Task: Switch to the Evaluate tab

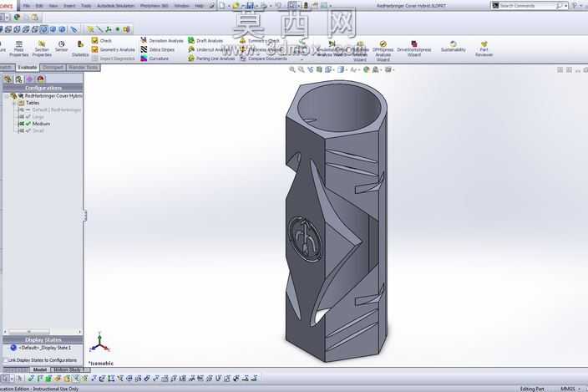Action: click(x=28, y=68)
